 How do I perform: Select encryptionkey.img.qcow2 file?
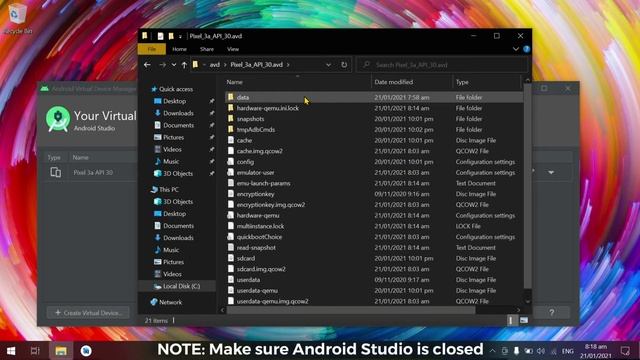[x=271, y=204]
